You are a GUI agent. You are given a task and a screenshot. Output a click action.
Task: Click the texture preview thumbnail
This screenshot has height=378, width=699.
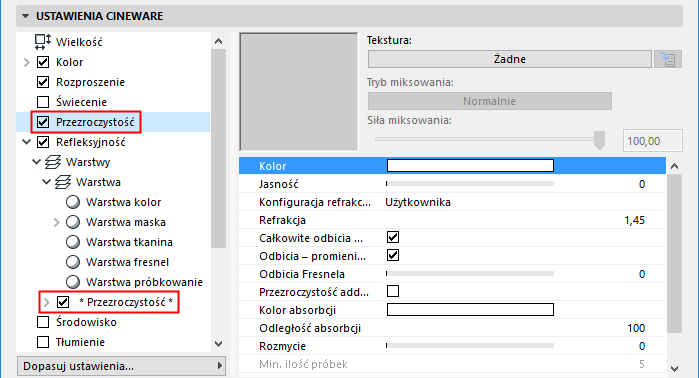pyautogui.click(x=299, y=91)
